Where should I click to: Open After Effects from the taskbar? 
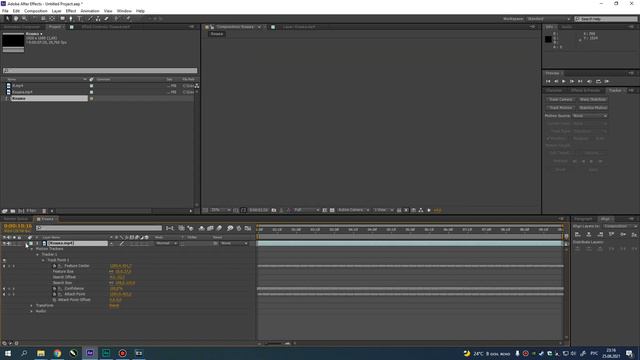(x=90, y=353)
